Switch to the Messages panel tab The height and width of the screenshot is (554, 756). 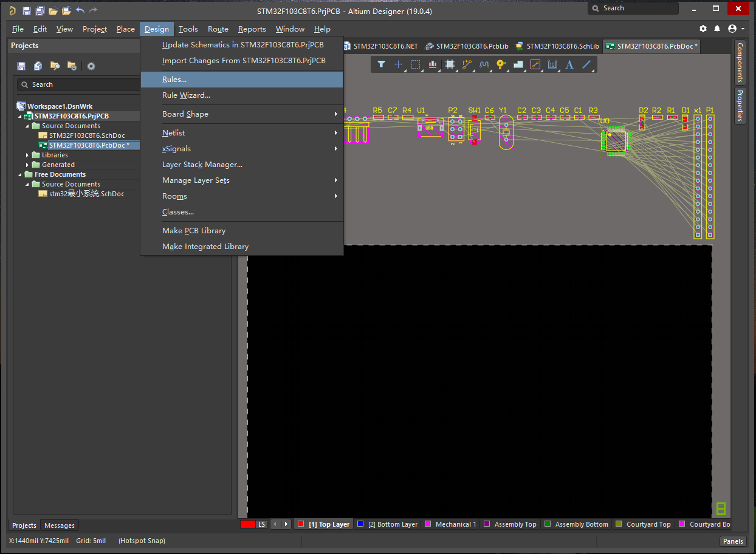60,525
